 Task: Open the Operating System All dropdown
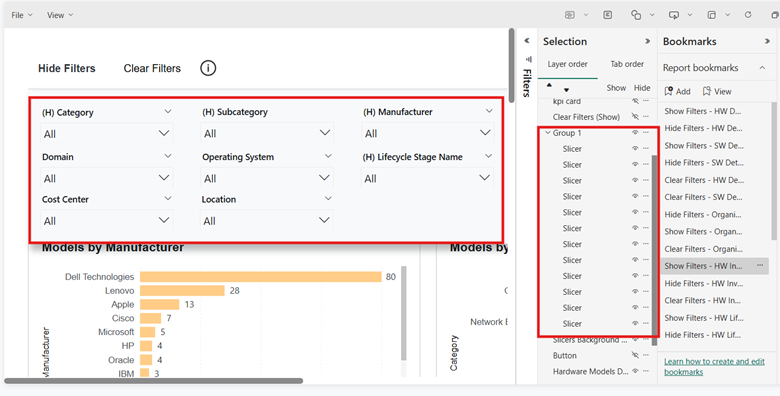267,178
